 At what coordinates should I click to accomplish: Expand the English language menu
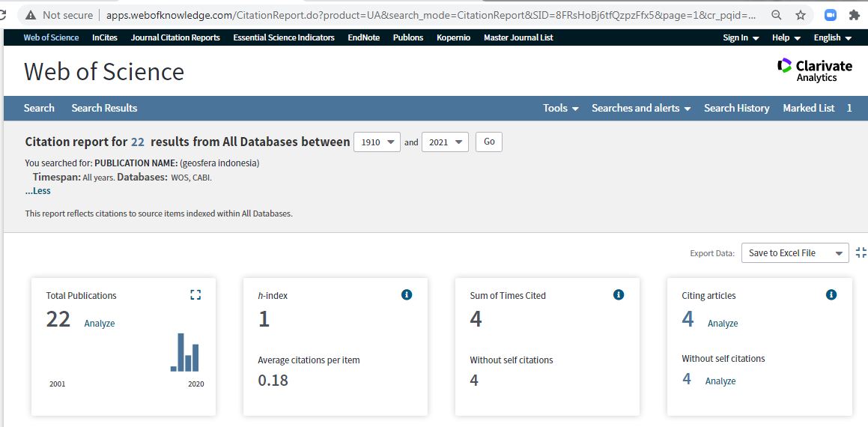point(832,37)
